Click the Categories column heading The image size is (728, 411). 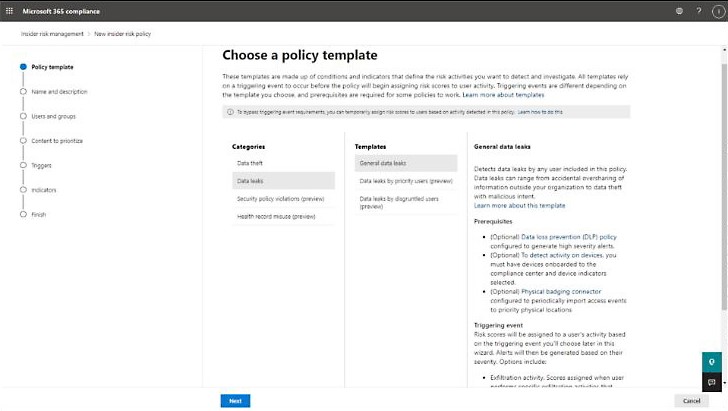point(248,147)
